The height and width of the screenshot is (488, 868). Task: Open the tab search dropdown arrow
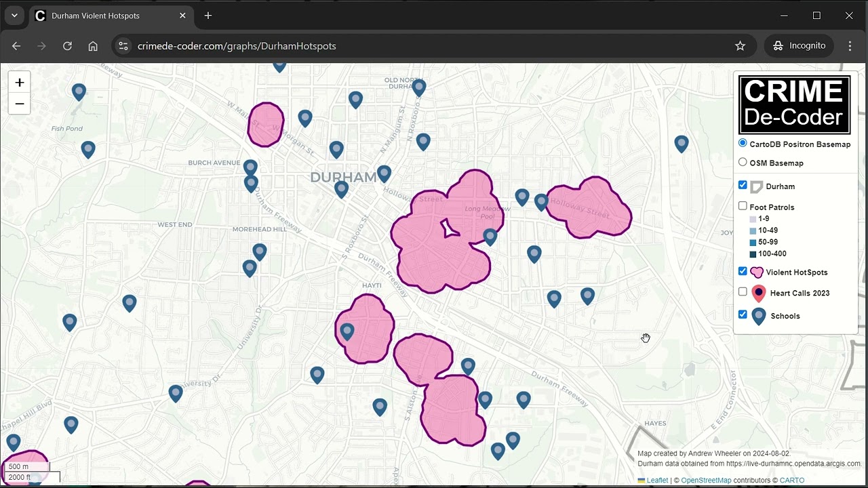(14, 16)
